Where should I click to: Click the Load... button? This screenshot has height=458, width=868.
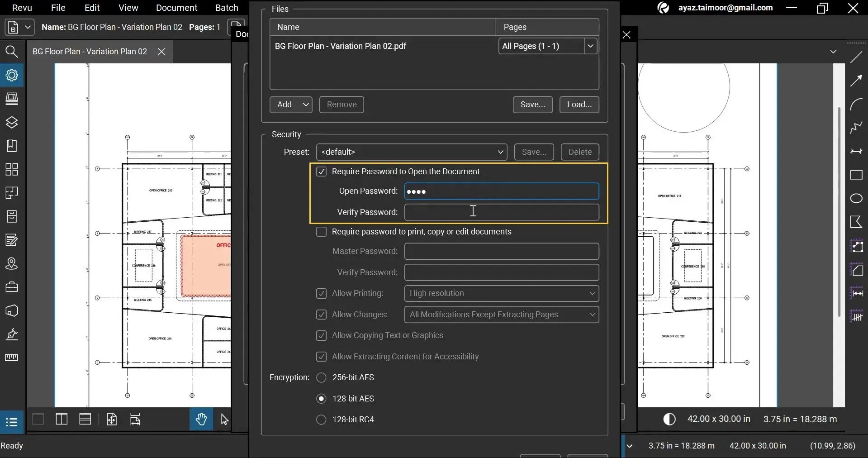579,105
